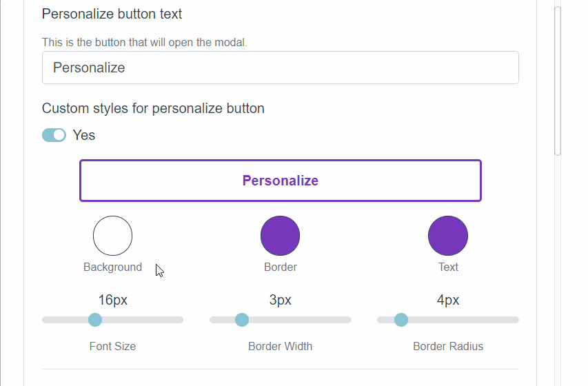Click the Border label under the swatch
Viewport: 588px width, 386px height.
click(280, 267)
